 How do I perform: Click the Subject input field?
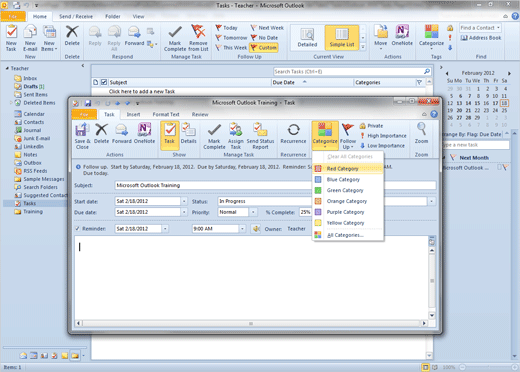(x=275, y=185)
